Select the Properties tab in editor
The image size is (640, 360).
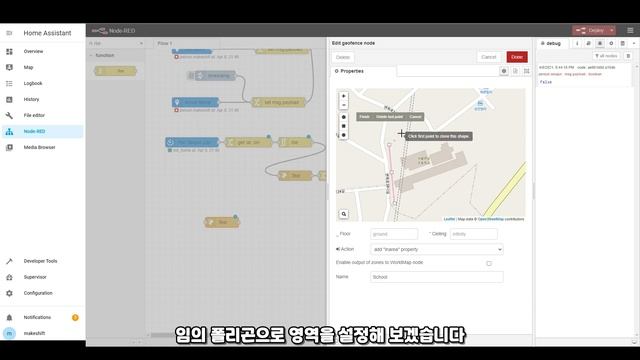(363, 71)
